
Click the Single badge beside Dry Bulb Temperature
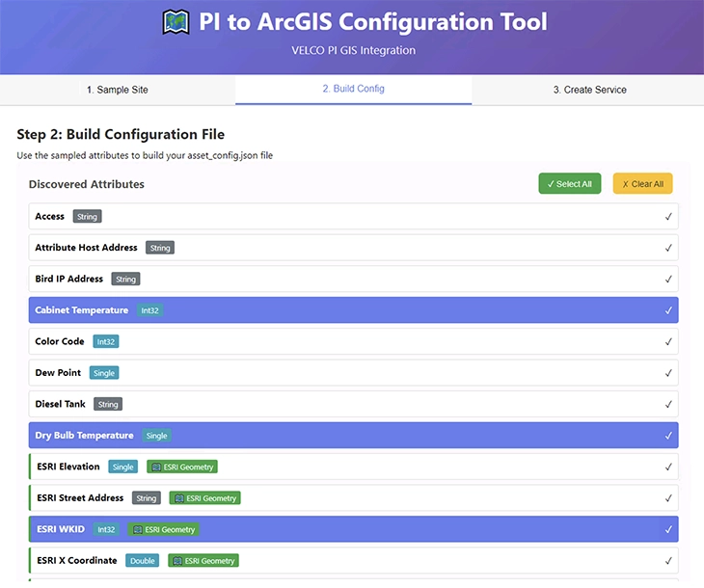[156, 436]
